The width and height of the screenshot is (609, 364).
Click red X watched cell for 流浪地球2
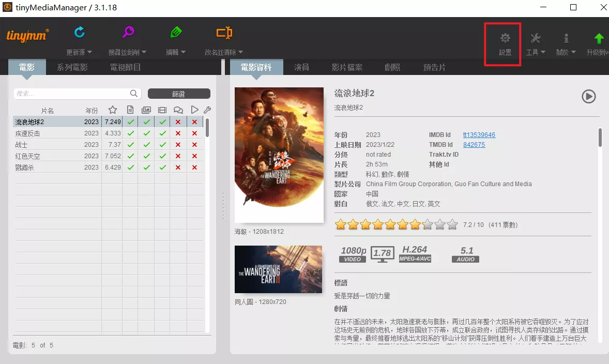(x=194, y=122)
